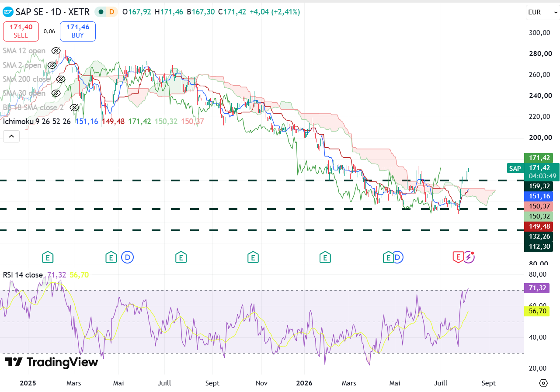Select the SMA 200 close legend label

(x=26, y=79)
